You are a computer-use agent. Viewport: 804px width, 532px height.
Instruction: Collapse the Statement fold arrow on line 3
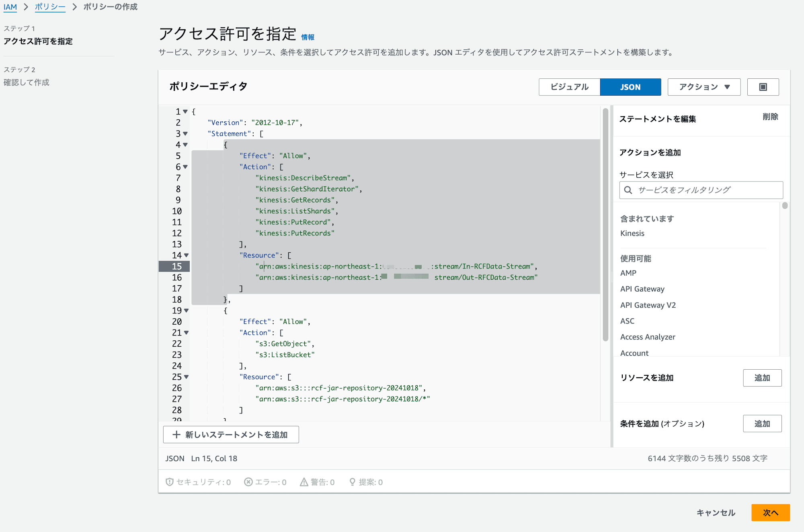tap(185, 133)
